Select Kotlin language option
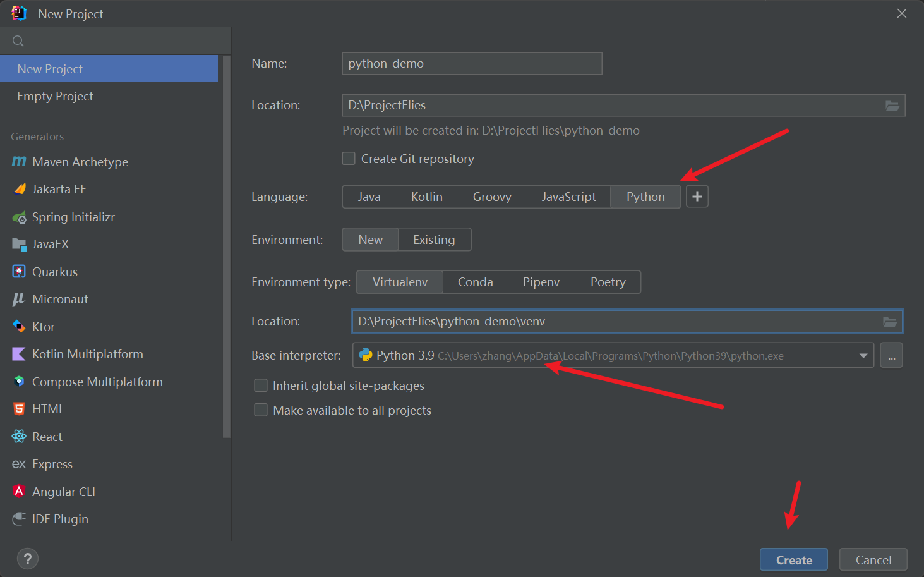Viewport: 924px width, 577px height. click(427, 197)
